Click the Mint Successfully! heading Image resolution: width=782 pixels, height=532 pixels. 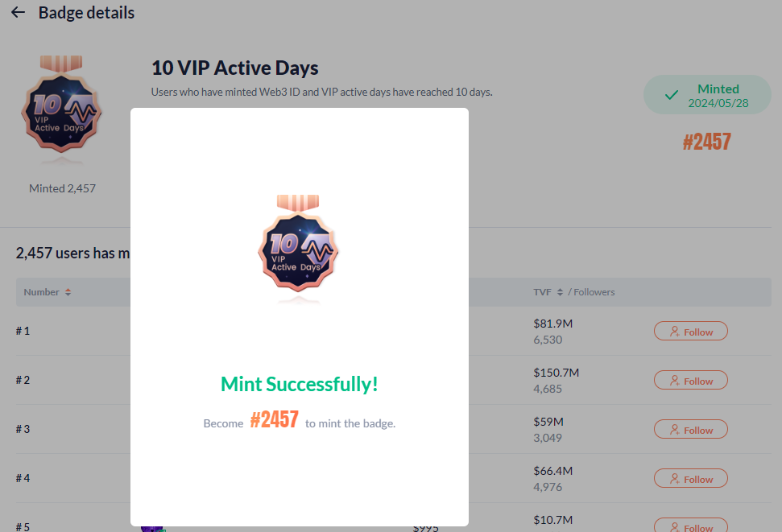[300, 384]
